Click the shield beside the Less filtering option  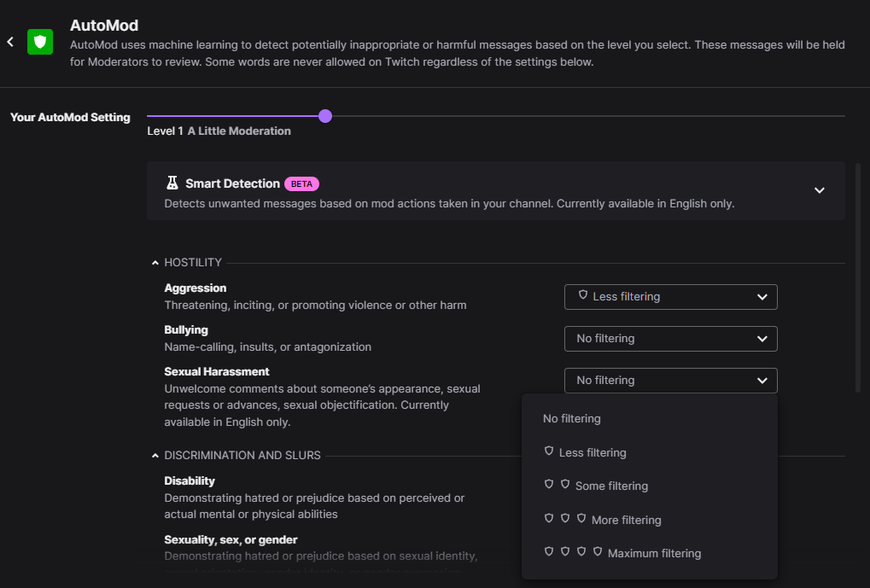coord(548,451)
